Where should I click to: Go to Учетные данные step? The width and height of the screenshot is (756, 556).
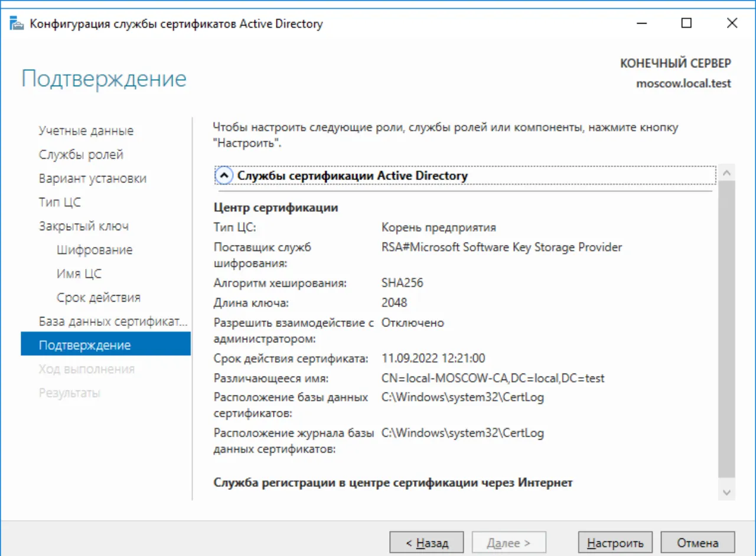pos(86,130)
